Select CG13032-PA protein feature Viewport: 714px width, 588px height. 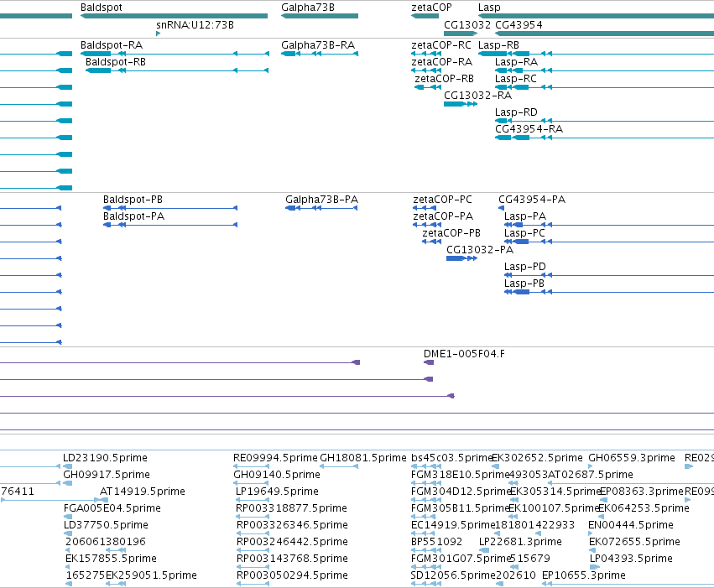point(461,258)
